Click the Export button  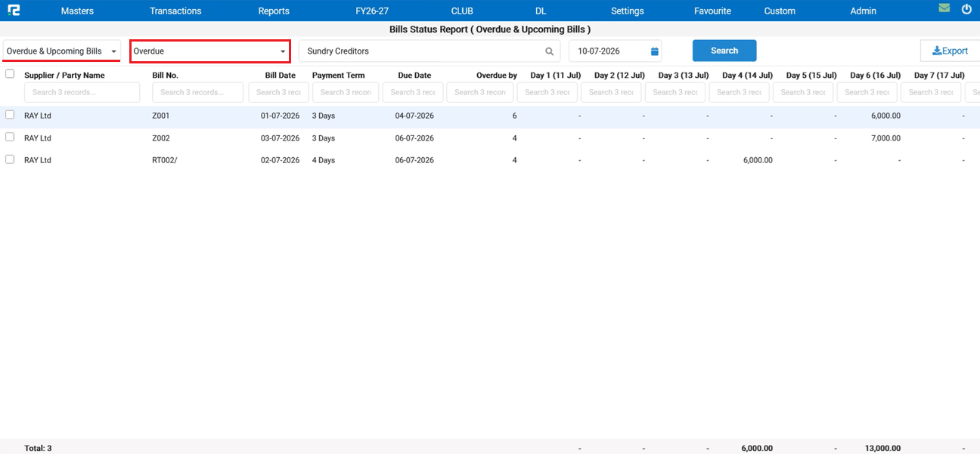(x=951, y=51)
